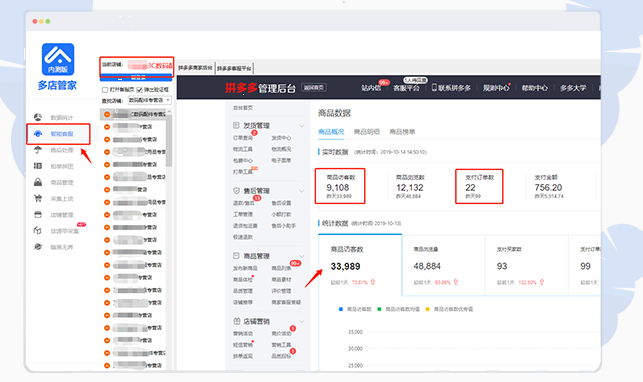Open 营销工具 link
The image size is (643, 382).
[281, 345]
